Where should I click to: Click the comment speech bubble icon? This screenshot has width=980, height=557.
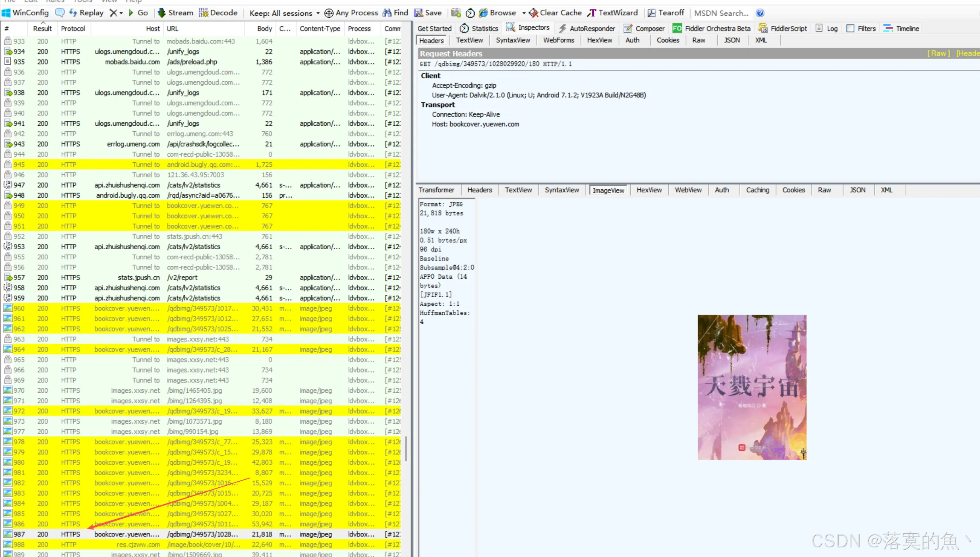click(x=60, y=13)
